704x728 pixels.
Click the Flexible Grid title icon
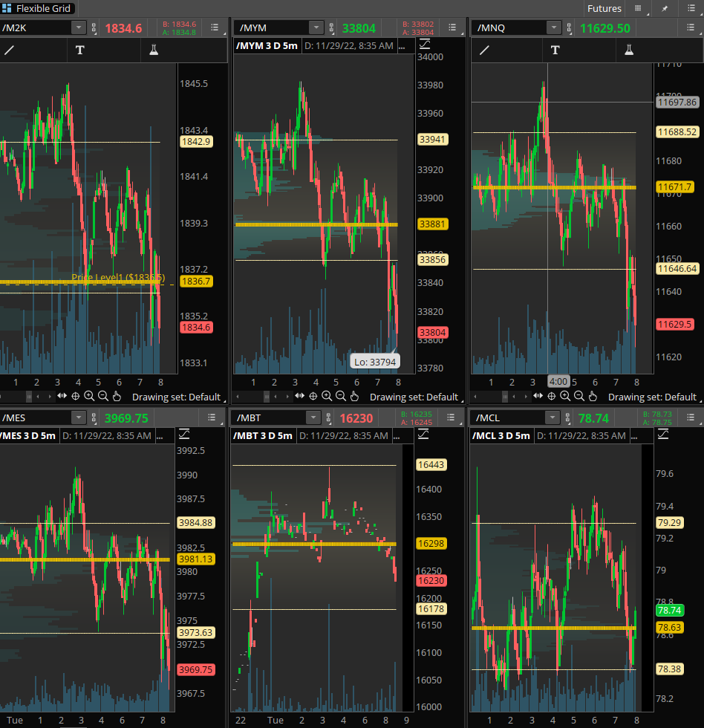(7, 8)
